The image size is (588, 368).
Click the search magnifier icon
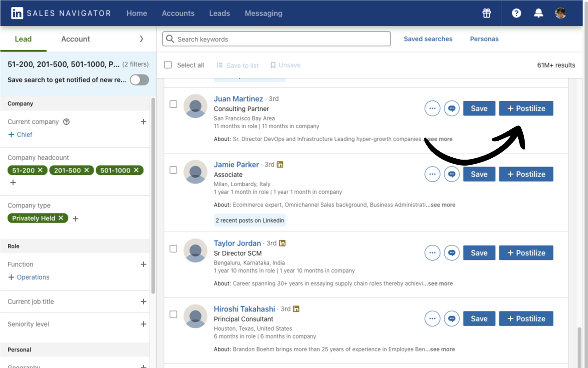tap(170, 39)
